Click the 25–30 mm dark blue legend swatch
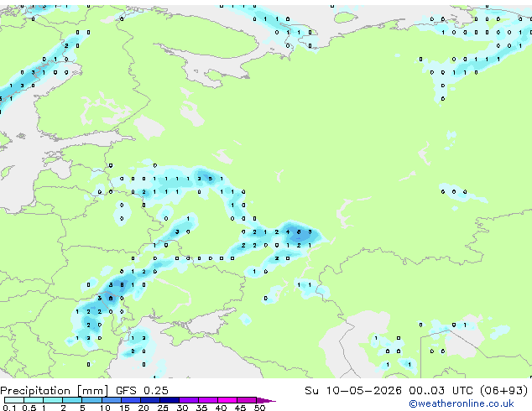Screen dimensions: 532x411 170,400
